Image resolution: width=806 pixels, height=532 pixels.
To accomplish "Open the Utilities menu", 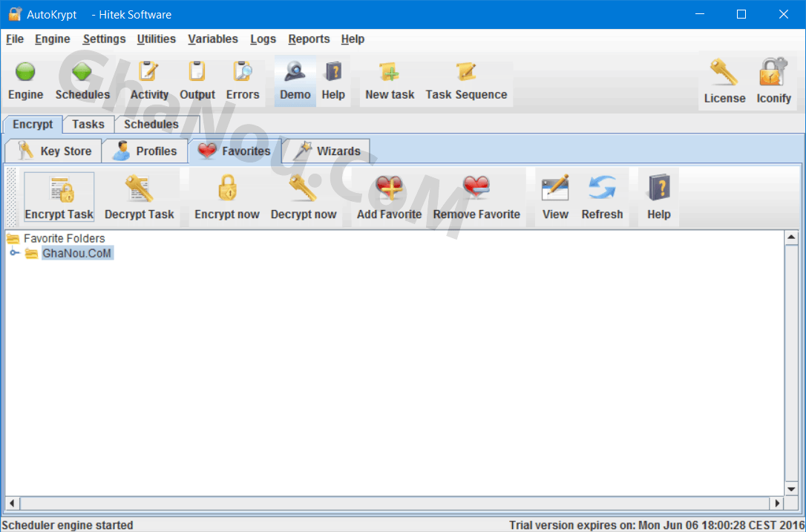I will click(156, 39).
